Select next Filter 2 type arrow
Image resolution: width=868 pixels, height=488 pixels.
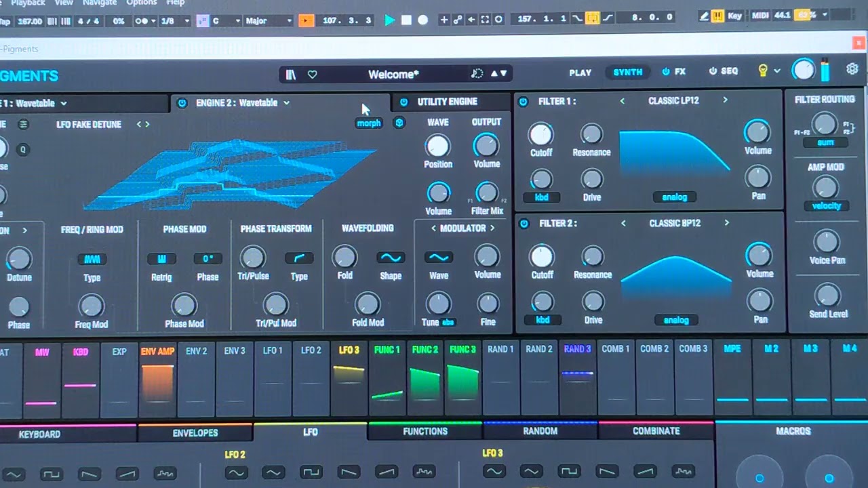[726, 223]
